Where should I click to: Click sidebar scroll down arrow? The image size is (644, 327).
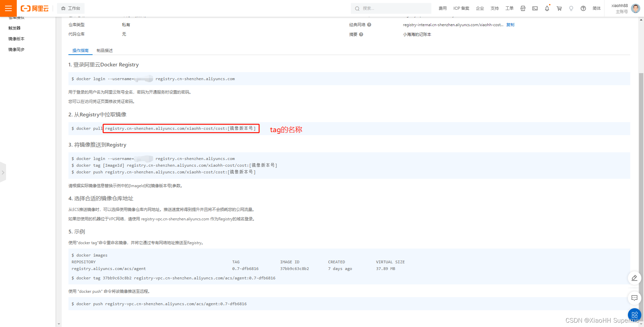pyautogui.click(x=59, y=324)
